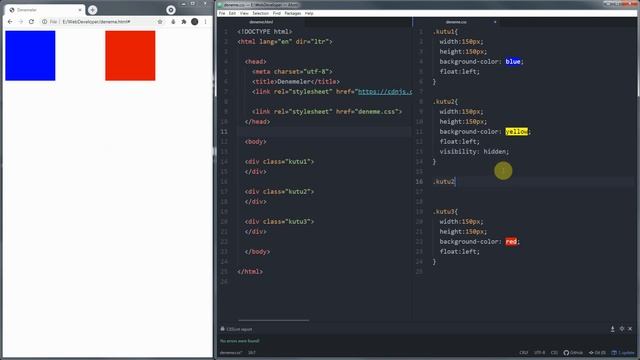This screenshot has height=360, width=640.
Task: Open the Chrome profile avatar
Action: [x=195, y=22]
